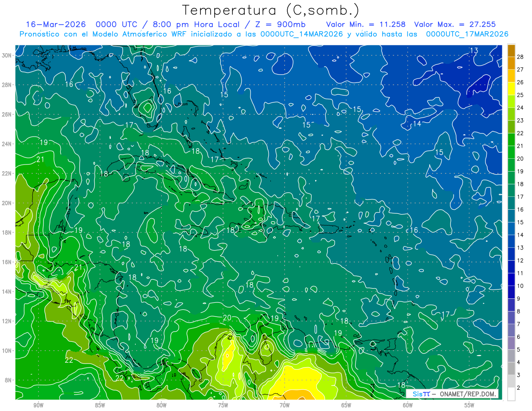Click the '10N' latitude axis label
The image size is (532, 411).
click(x=7, y=350)
